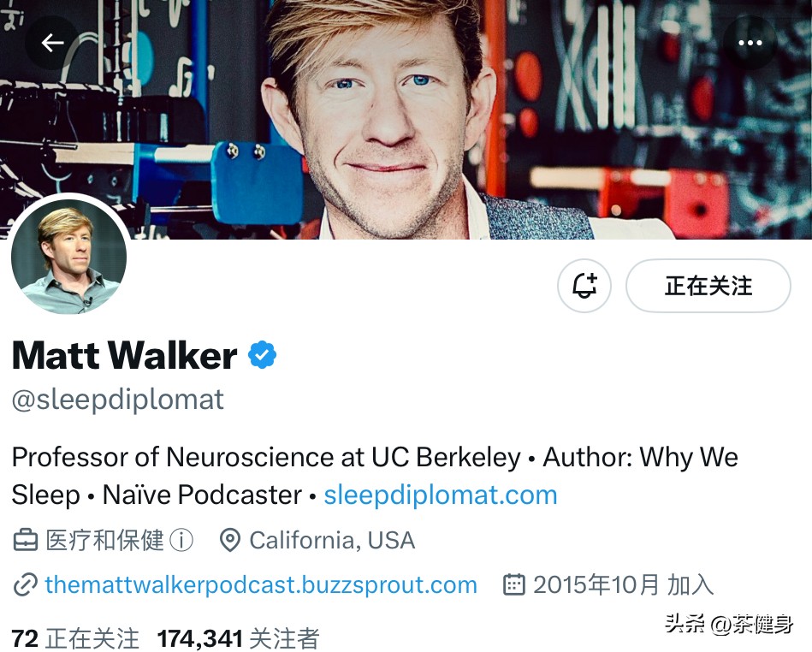Tap the calendar joined-date icon
812x652 pixels.
pos(514,584)
